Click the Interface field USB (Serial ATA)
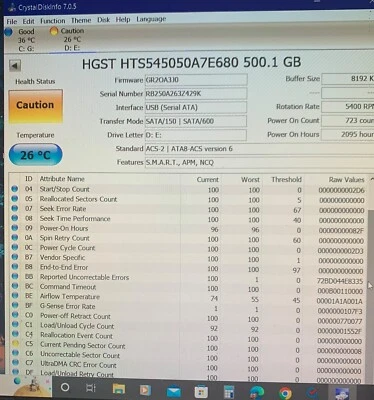The width and height of the screenshot is (374, 400). (196, 107)
